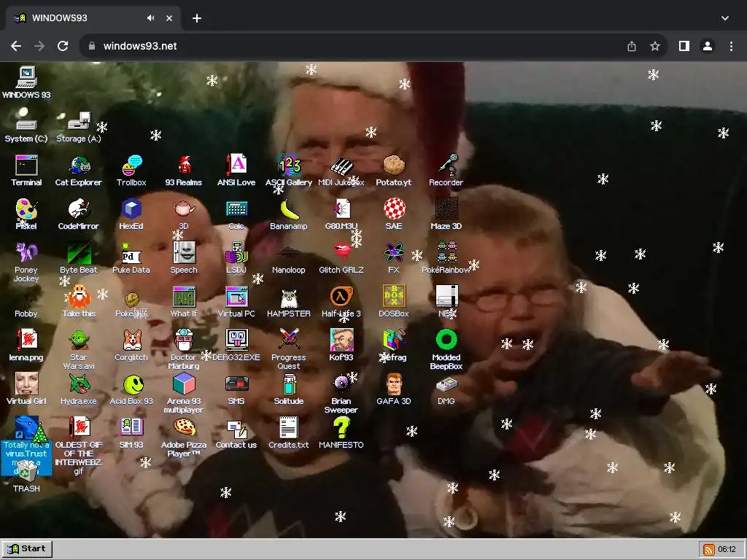747x560 pixels.
Task: Open the Credits.txt document
Action: coord(289,433)
